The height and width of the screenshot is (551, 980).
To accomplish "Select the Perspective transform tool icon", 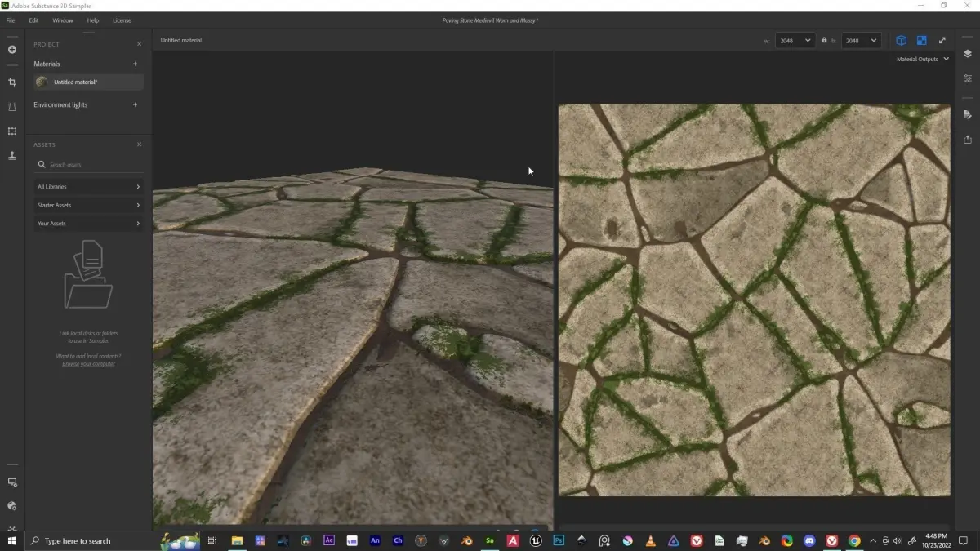I will [x=12, y=107].
